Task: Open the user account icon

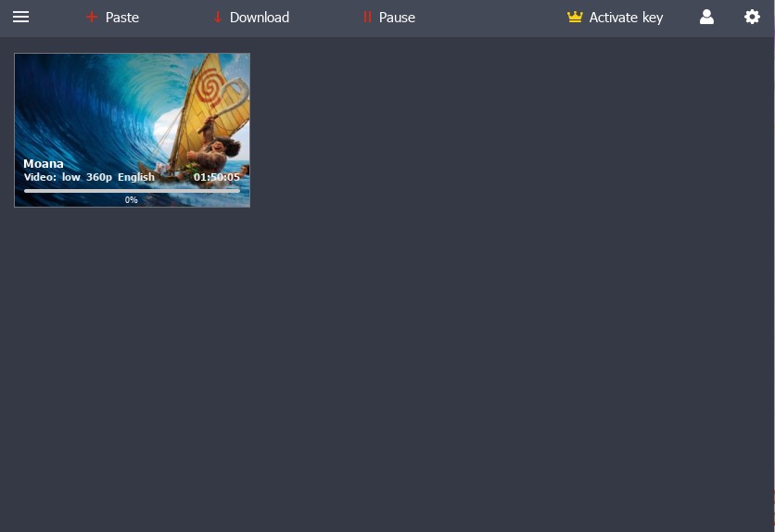Action: [x=706, y=18]
